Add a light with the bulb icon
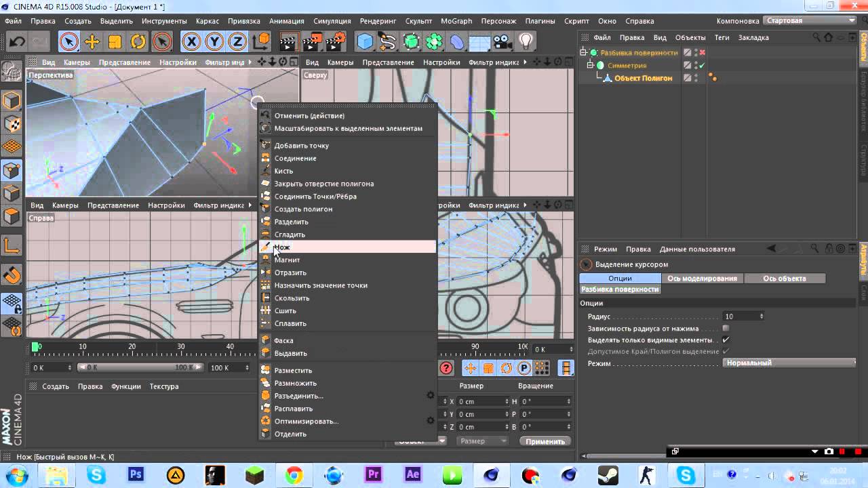Image resolution: width=868 pixels, height=488 pixels. [526, 42]
